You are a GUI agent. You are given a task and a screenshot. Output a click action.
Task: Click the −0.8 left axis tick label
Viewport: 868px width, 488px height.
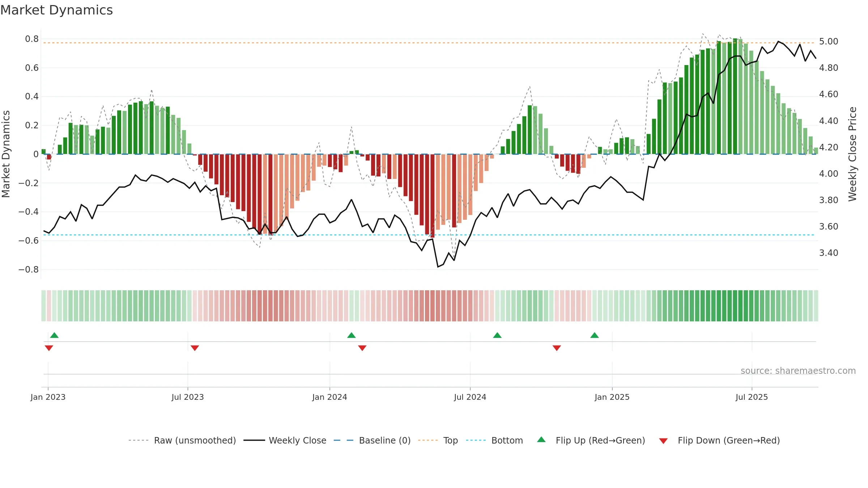(x=29, y=270)
